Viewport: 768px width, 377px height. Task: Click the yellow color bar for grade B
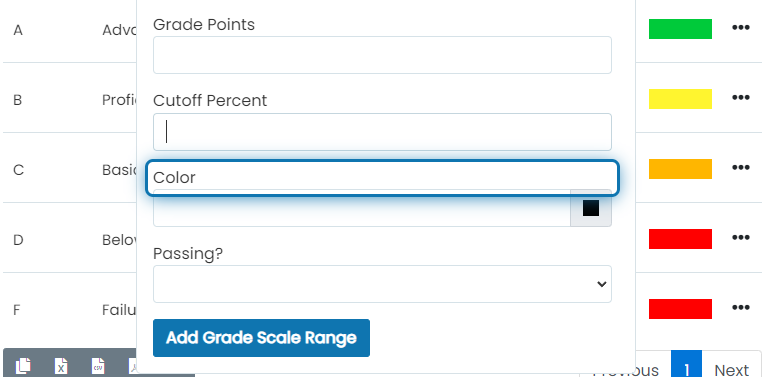tap(680, 99)
